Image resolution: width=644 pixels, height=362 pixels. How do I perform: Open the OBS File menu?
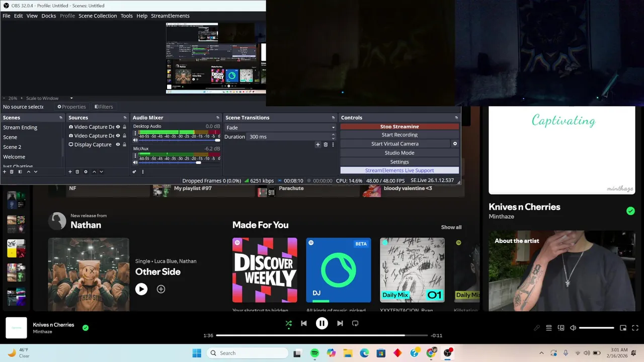coord(7,16)
